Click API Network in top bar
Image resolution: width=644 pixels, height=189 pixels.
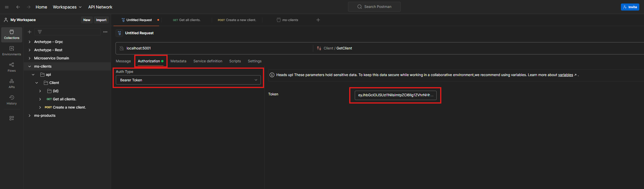coord(100,7)
